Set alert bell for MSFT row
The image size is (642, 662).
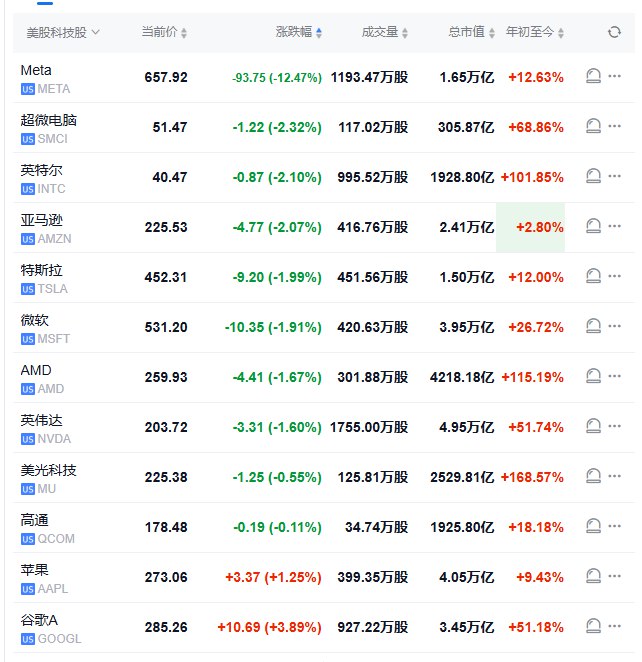[593, 326]
